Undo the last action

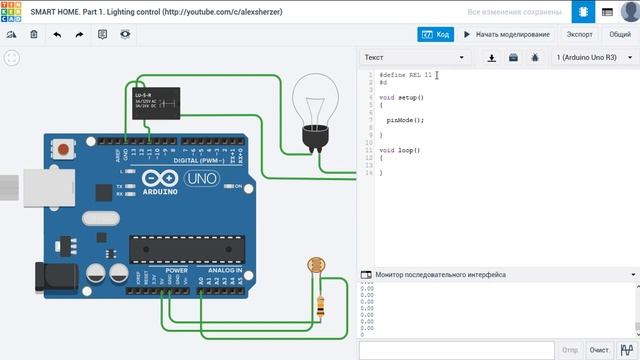[57, 35]
